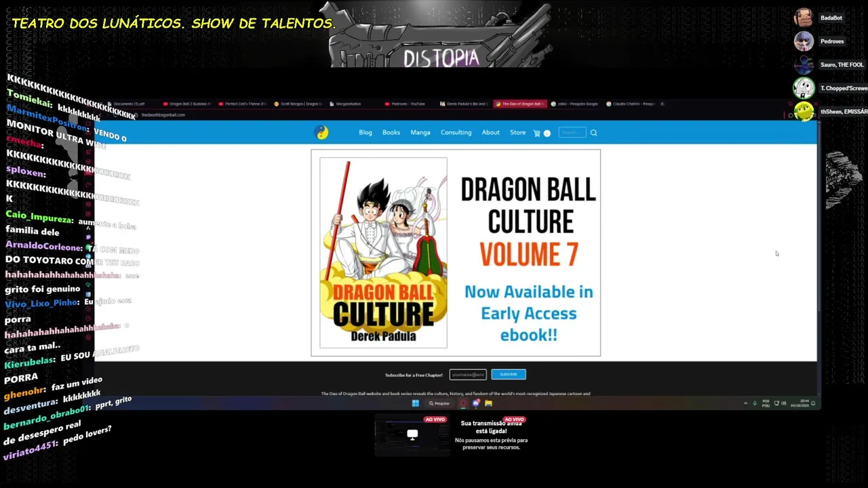
Task: Click the T. Chopped'Screwed avatar
Action: tap(804, 88)
